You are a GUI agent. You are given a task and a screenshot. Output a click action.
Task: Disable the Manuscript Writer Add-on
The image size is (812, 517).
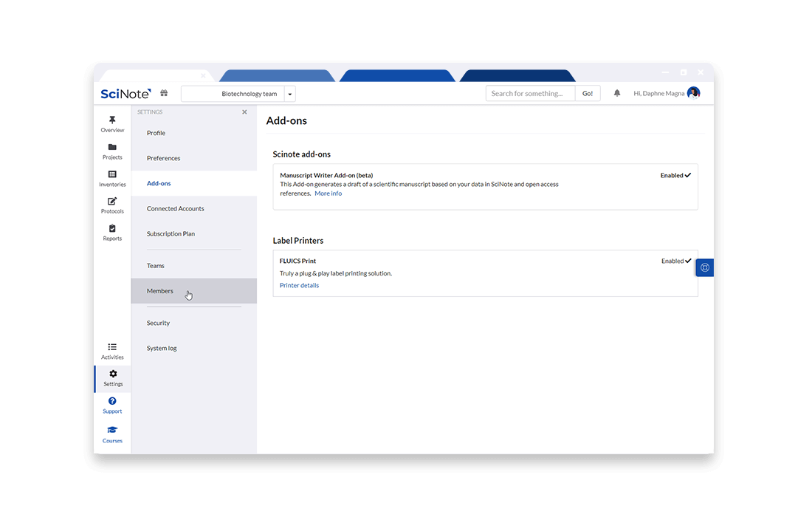[x=675, y=175]
